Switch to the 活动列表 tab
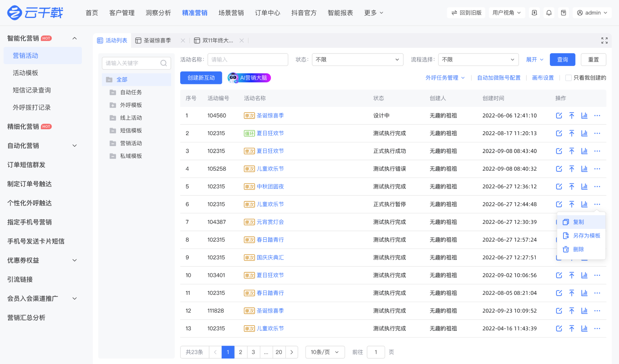 click(x=112, y=41)
